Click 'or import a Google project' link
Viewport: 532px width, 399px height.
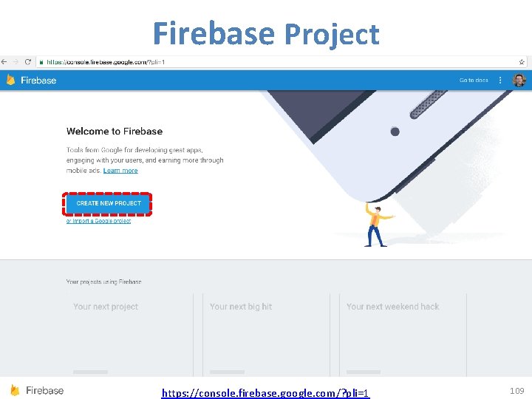coord(98,221)
